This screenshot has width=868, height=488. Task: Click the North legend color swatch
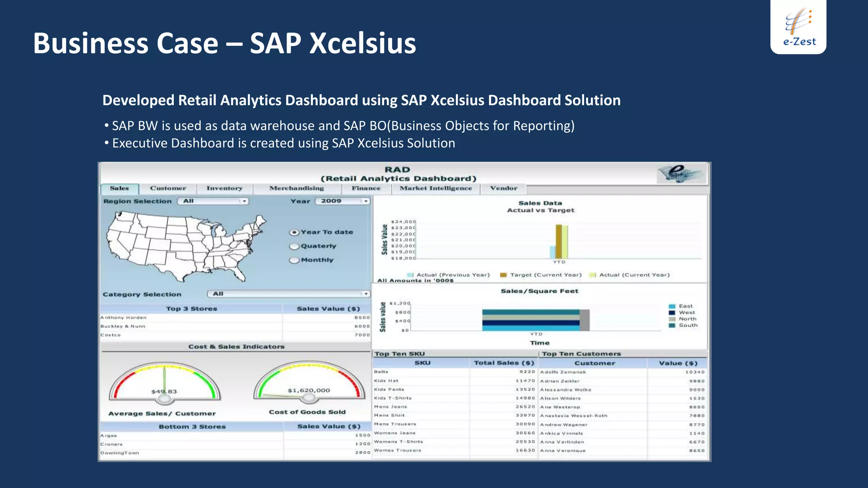[x=672, y=319]
